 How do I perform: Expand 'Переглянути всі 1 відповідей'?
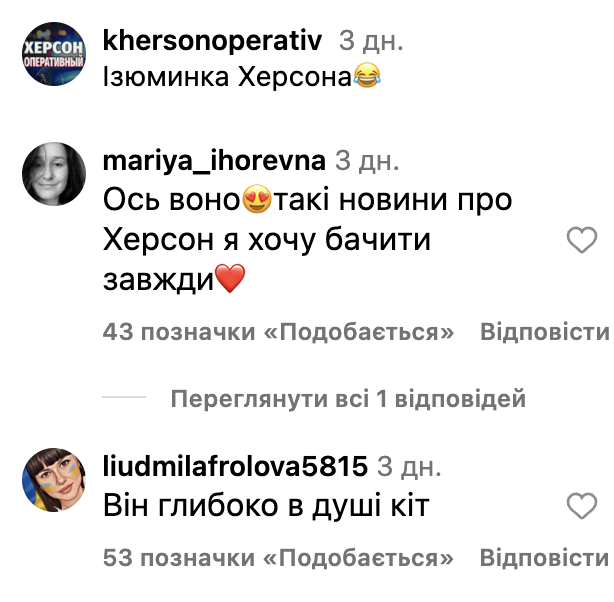(348, 399)
